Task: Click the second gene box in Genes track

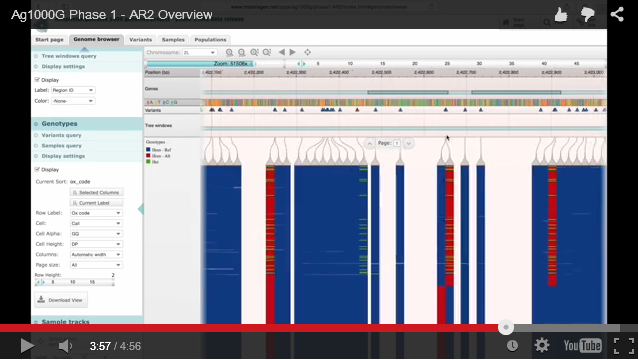Action: pyautogui.click(x=516, y=92)
